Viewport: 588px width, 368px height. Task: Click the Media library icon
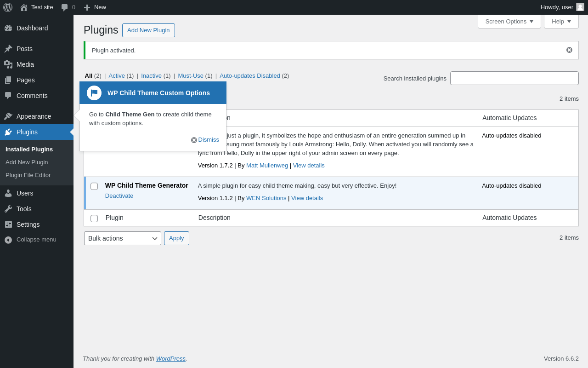pos(8,64)
